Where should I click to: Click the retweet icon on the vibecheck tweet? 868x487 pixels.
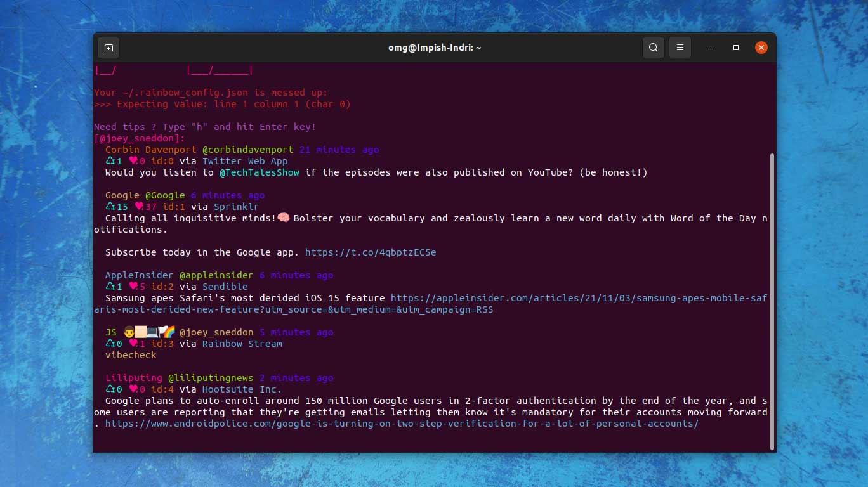(x=110, y=344)
